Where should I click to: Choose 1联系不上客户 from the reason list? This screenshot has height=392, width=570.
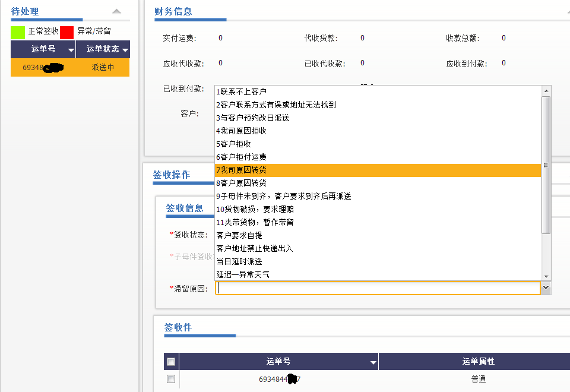pos(241,91)
